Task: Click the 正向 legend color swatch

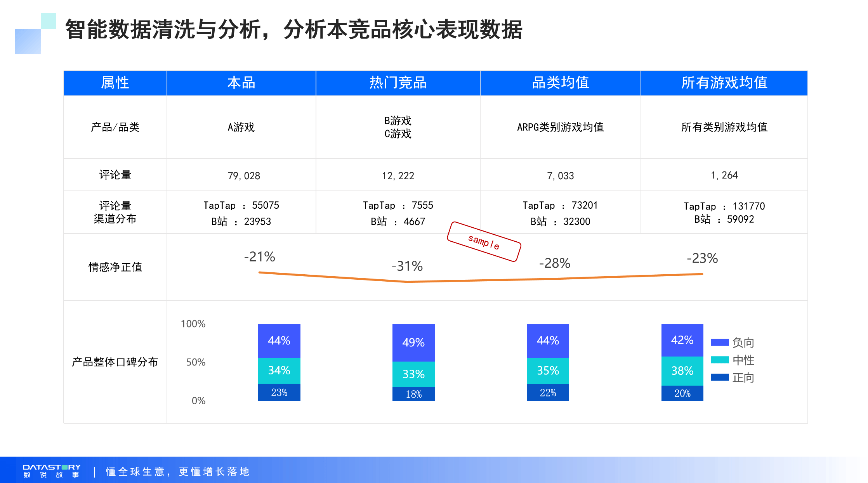Action: coord(719,377)
